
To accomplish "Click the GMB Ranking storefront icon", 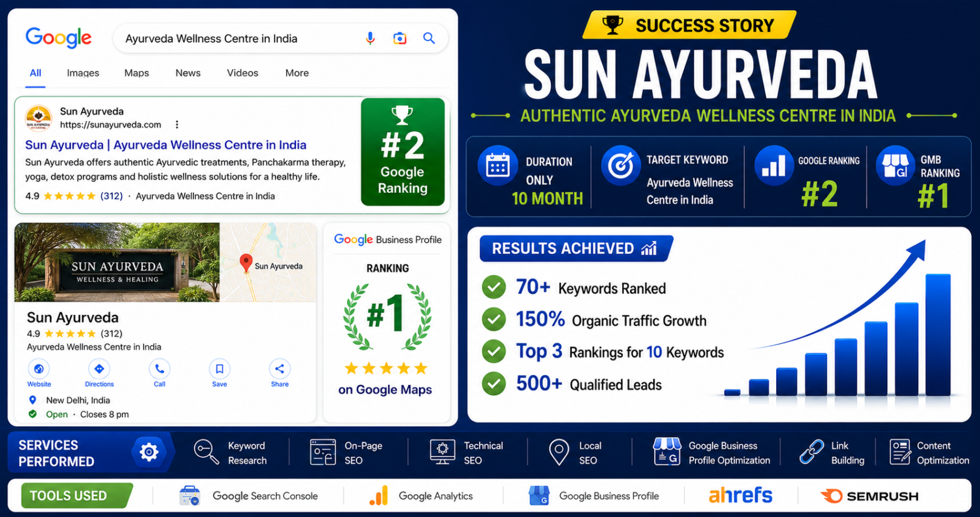I will click(x=895, y=165).
